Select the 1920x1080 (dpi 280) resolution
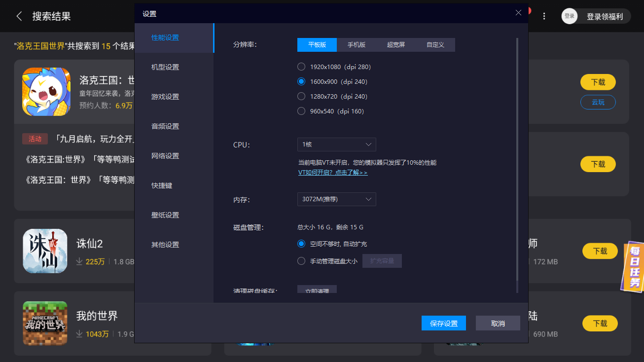The width and height of the screenshot is (644, 362). pyautogui.click(x=301, y=67)
